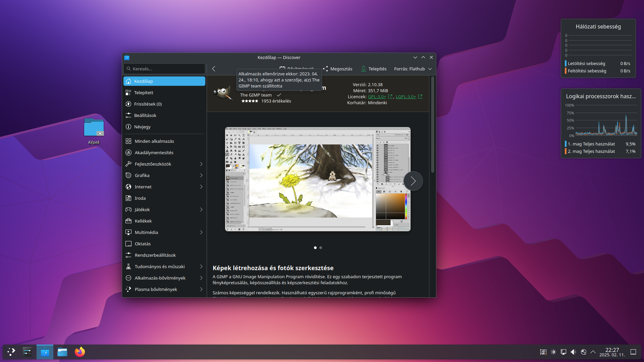Expand Alkalmazás-bővítmények chevron

click(201, 278)
